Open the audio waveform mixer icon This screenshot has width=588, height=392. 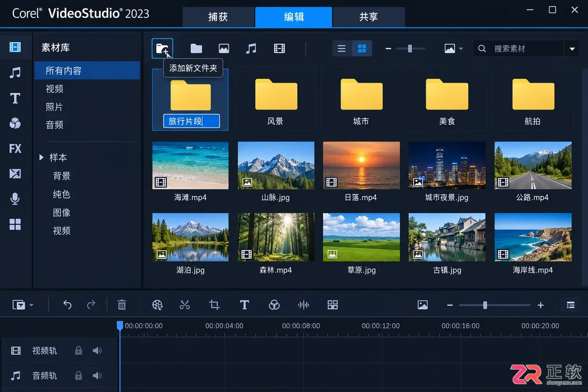[x=303, y=305]
